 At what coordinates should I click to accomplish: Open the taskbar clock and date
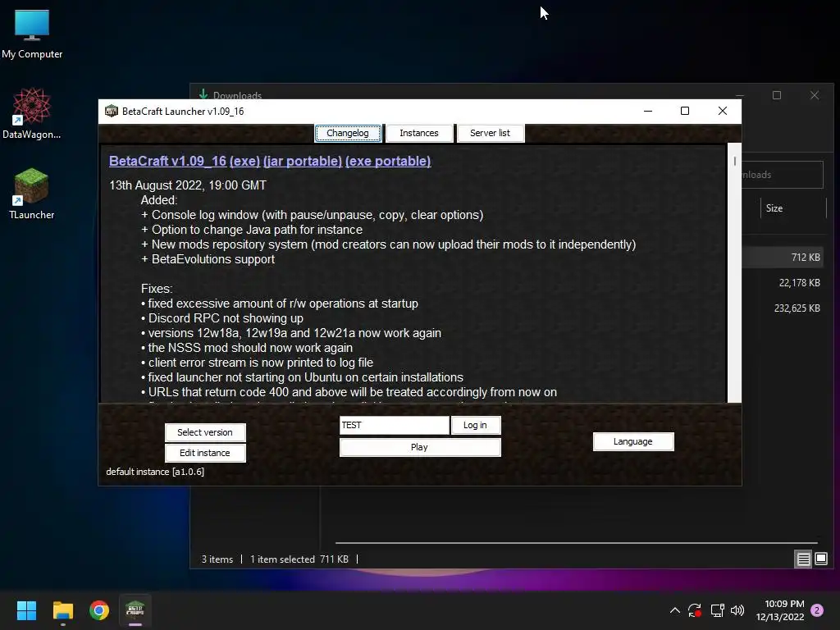click(x=781, y=610)
